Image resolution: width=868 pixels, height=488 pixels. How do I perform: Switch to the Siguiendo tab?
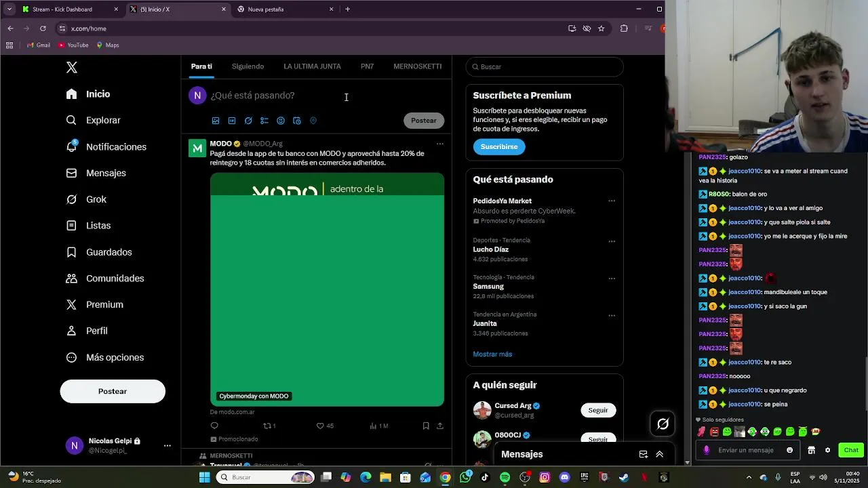pos(248,66)
